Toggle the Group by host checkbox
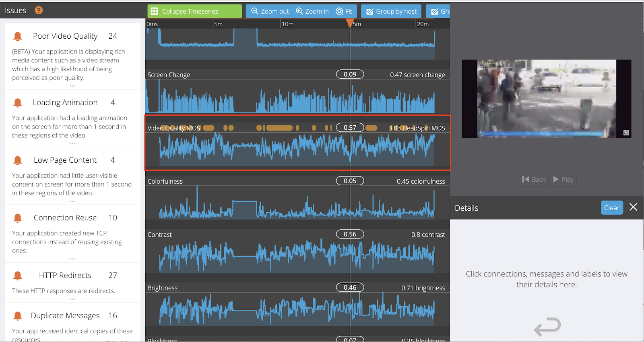This screenshot has width=644, height=342. point(391,11)
